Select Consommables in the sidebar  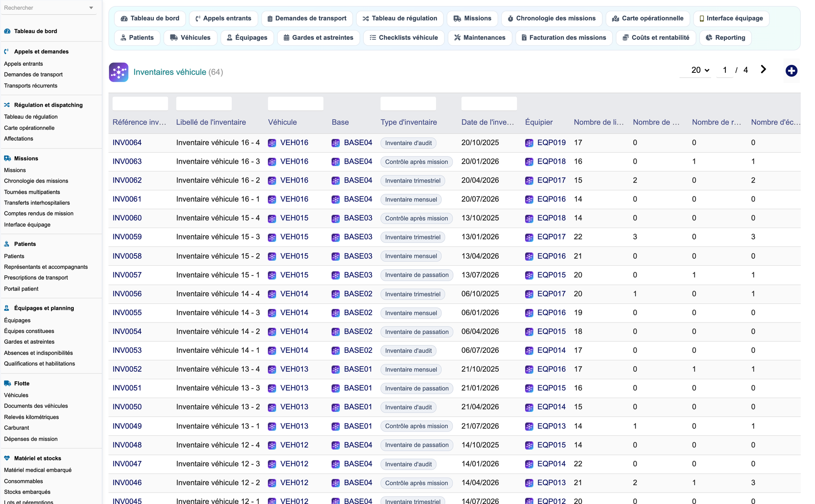pyautogui.click(x=23, y=481)
